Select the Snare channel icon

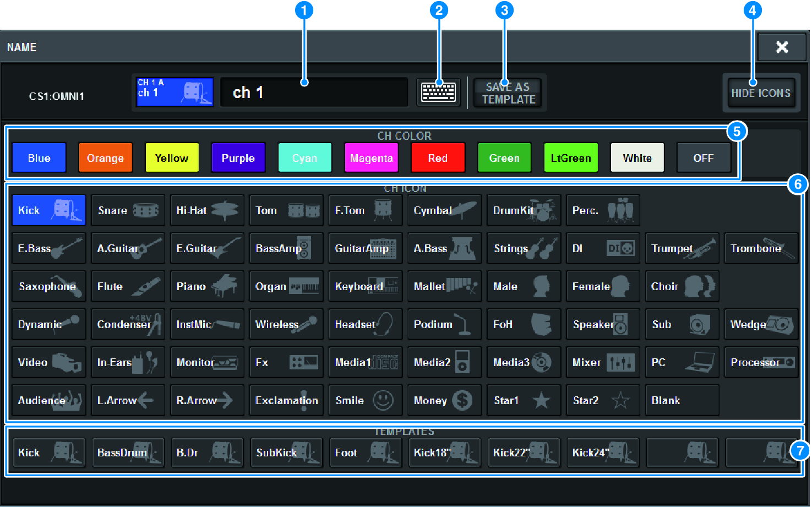click(x=128, y=210)
